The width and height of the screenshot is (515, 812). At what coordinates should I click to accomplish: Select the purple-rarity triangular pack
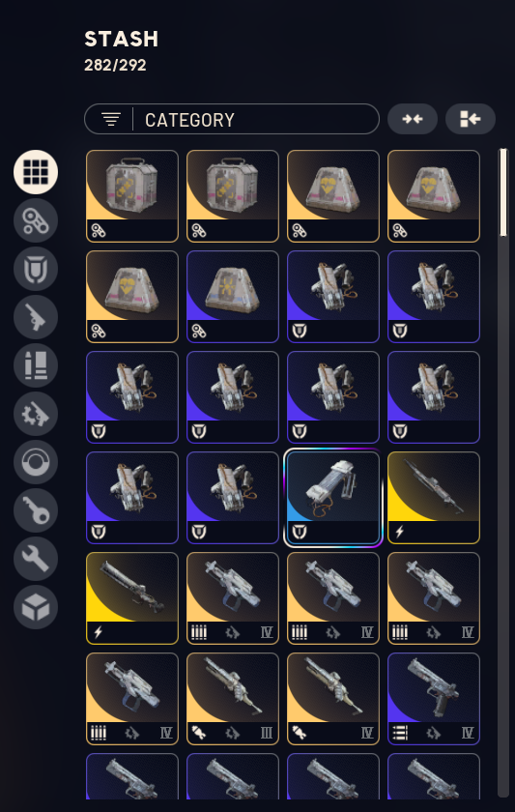click(233, 297)
